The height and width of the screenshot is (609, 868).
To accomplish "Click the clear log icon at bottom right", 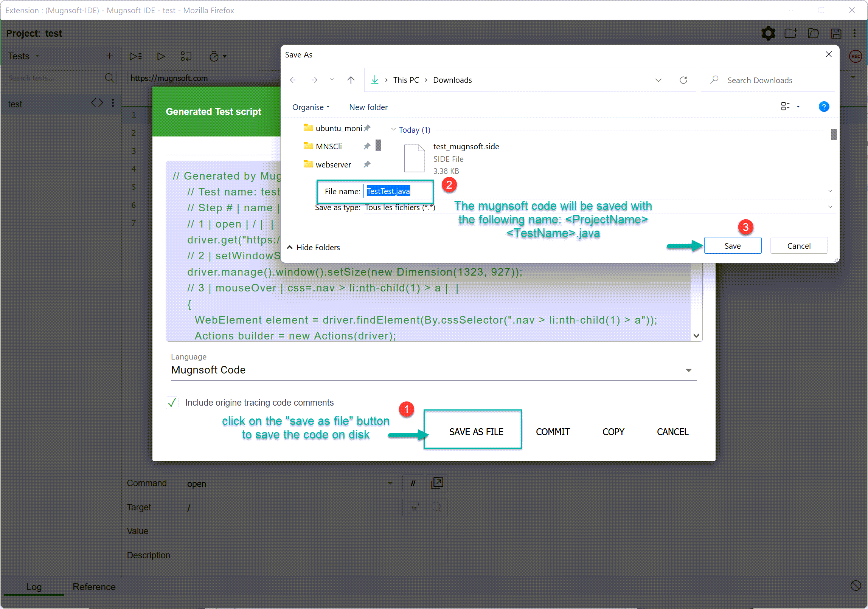I will [x=856, y=586].
